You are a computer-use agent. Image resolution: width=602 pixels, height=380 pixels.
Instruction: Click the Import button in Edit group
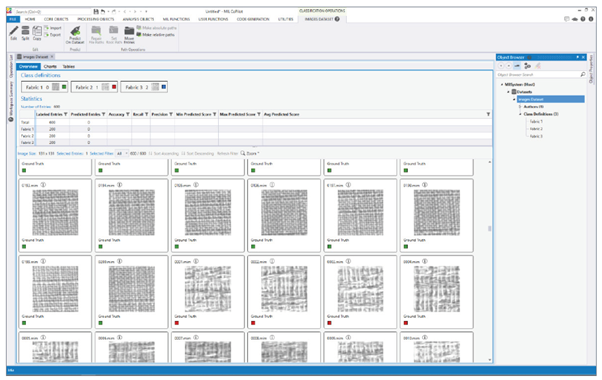coord(53,28)
